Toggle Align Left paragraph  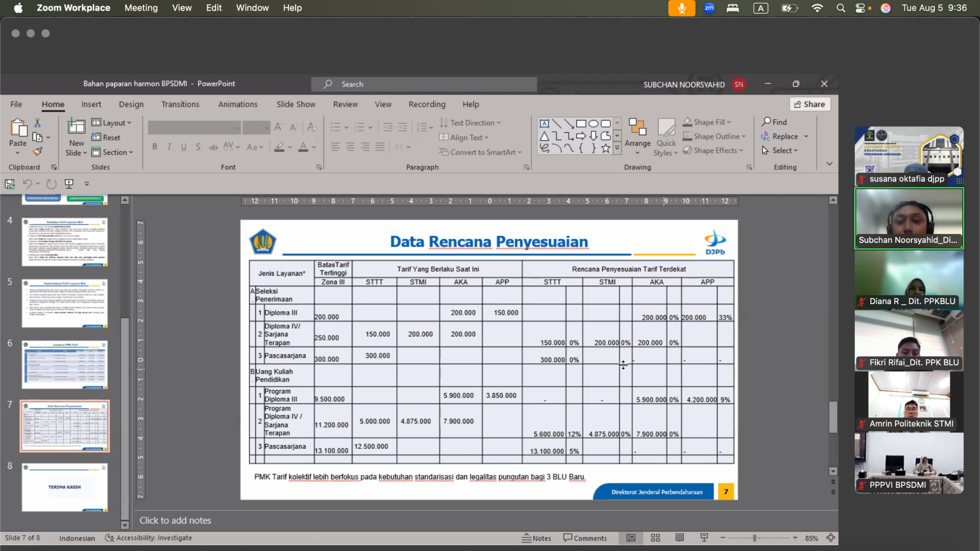(x=335, y=147)
